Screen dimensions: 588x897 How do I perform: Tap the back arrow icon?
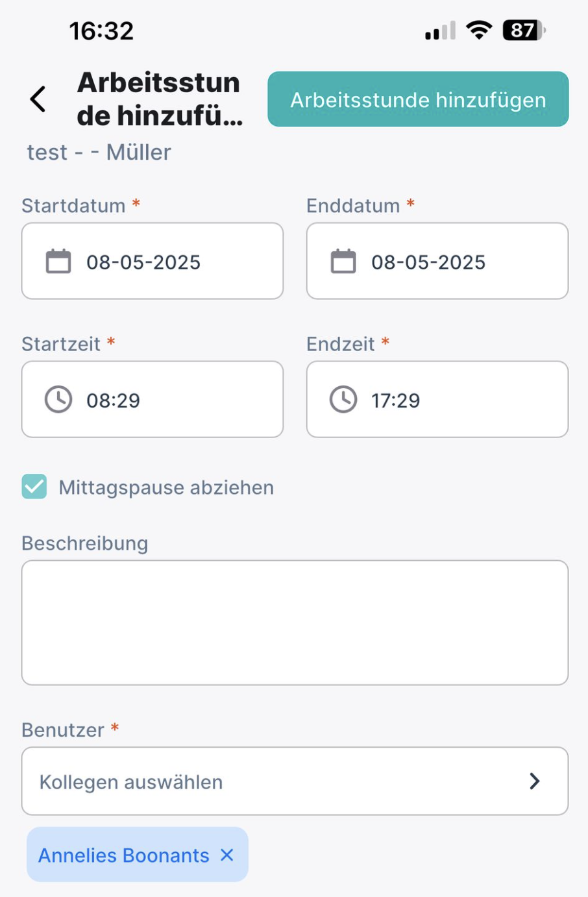click(x=38, y=99)
